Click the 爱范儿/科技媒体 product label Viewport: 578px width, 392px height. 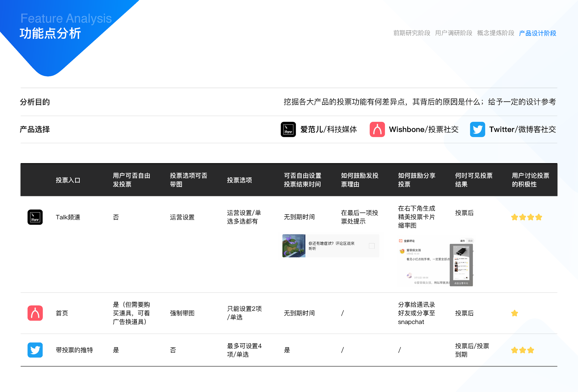(x=329, y=129)
